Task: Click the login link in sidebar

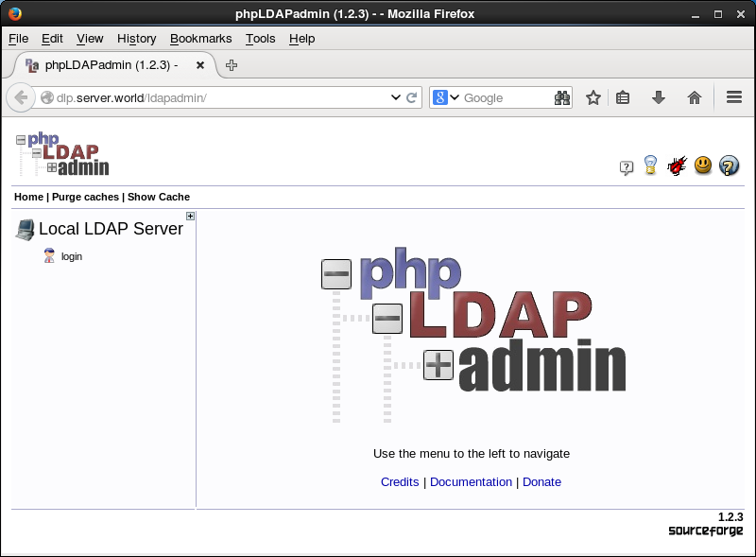Action: pyautogui.click(x=71, y=256)
